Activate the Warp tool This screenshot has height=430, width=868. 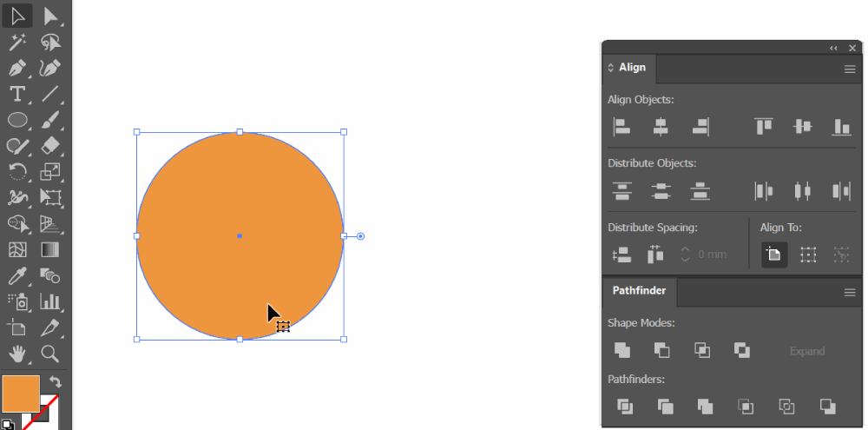pos(17,197)
